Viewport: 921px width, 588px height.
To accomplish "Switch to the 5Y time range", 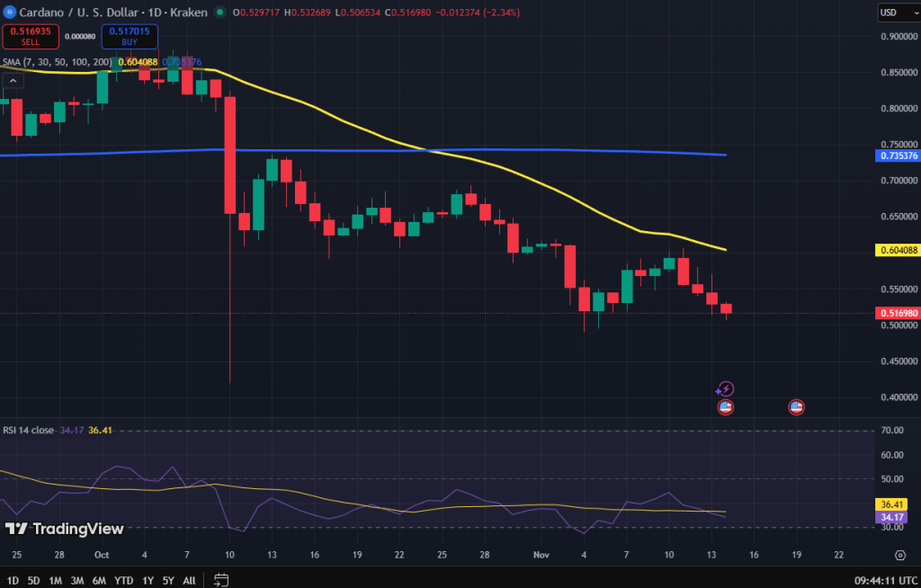I will [167, 582].
